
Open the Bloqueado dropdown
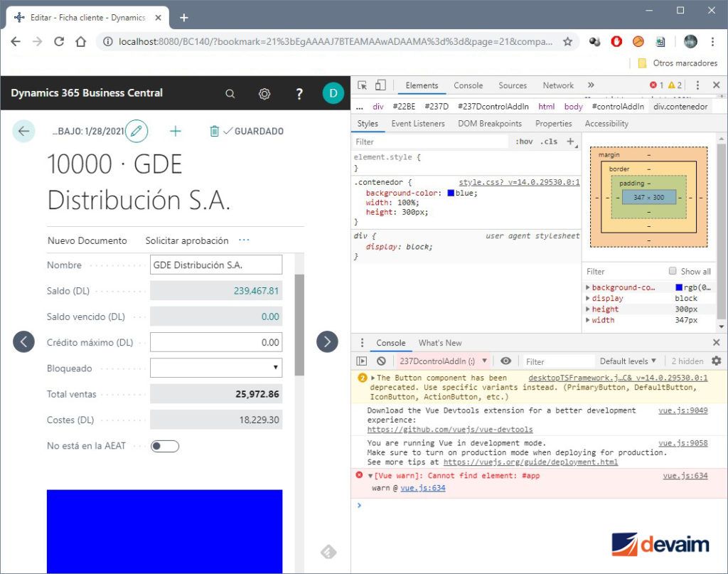coord(216,368)
